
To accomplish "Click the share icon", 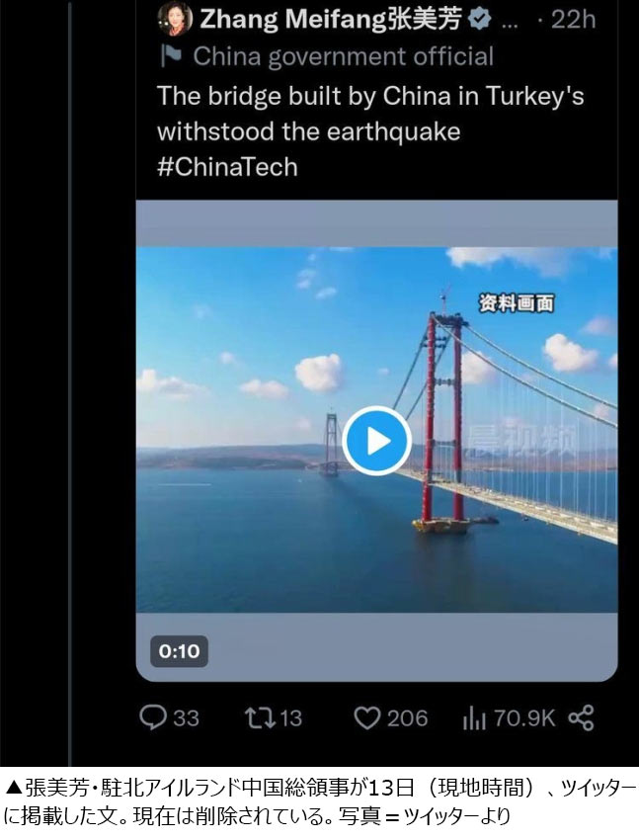I will [x=582, y=717].
